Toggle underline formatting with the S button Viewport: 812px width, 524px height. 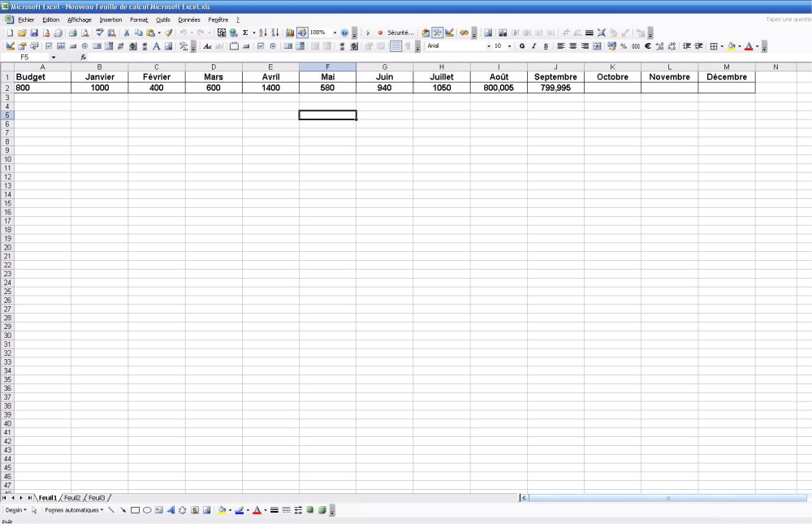pos(546,46)
